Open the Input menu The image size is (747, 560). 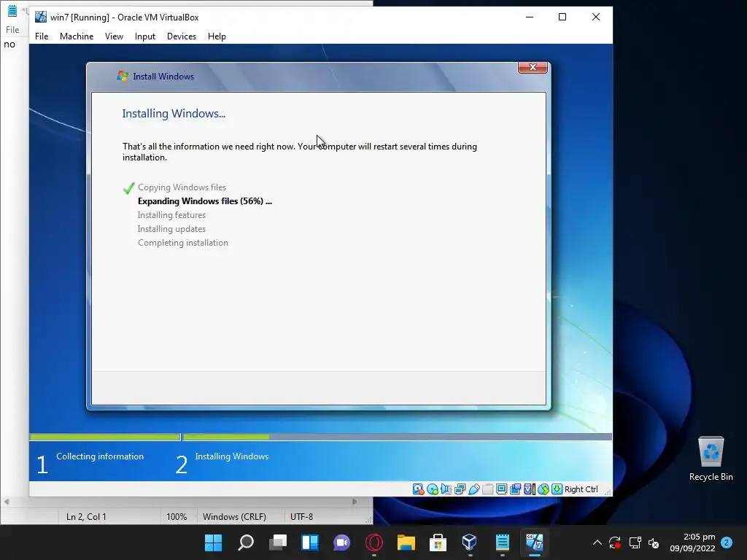point(145,36)
